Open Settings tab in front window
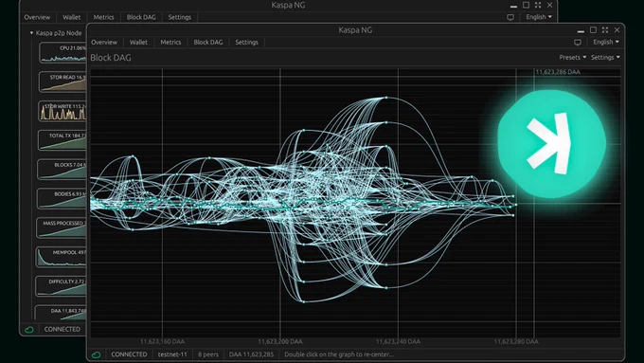Viewport: 644px width, 363px height. tap(246, 42)
